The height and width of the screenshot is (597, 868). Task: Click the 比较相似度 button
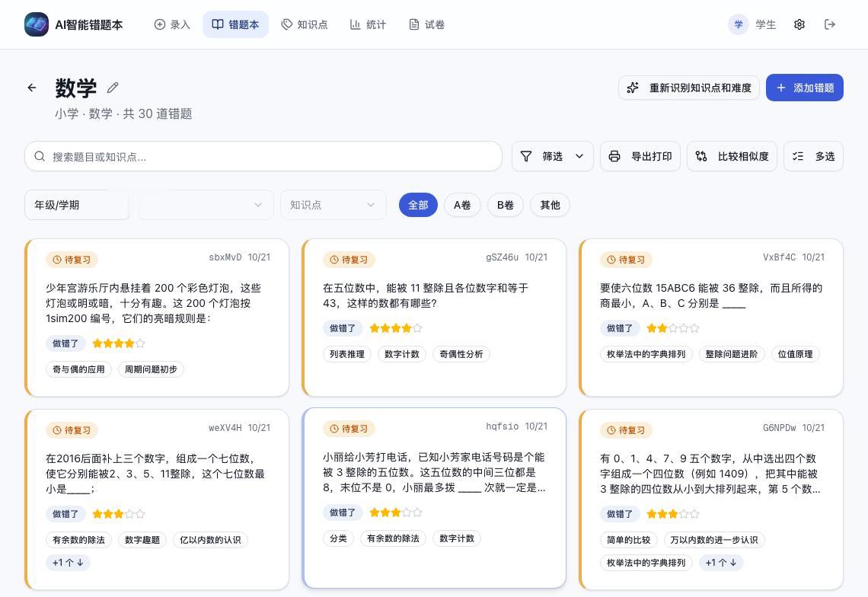[732, 156]
